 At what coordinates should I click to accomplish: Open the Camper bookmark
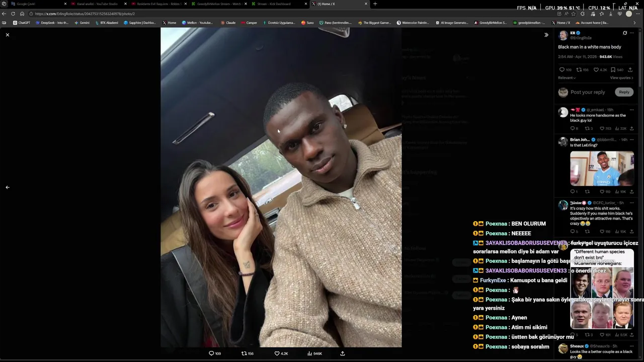[249, 23]
